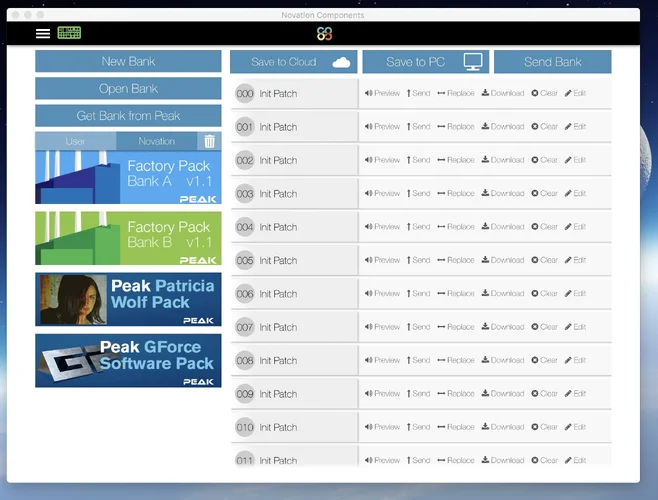
Task: Clear patch 007
Action: point(545,327)
